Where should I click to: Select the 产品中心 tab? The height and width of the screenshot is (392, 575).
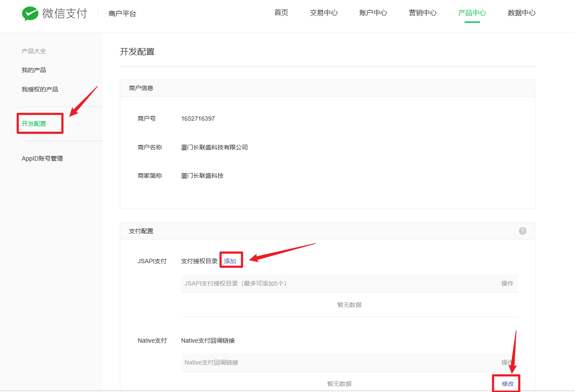pyautogui.click(x=472, y=13)
